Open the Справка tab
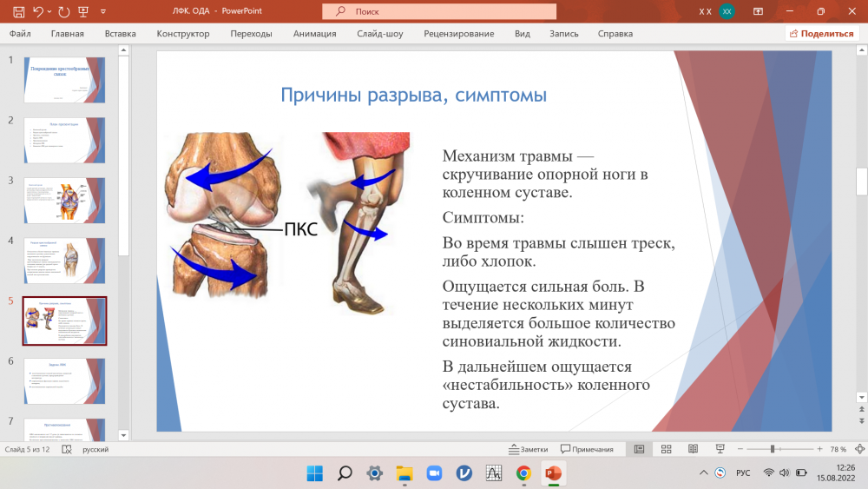 pyautogui.click(x=615, y=34)
